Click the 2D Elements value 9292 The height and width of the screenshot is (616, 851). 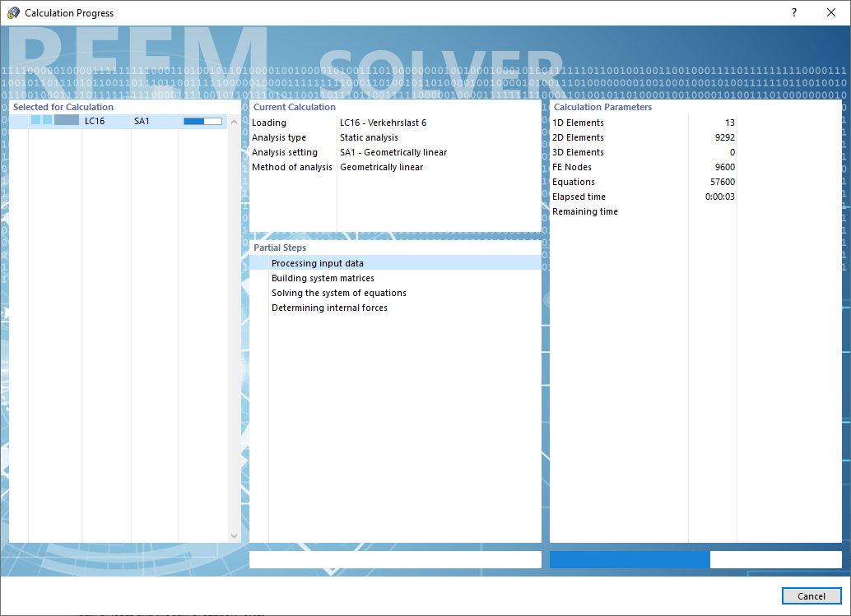tap(724, 137)
